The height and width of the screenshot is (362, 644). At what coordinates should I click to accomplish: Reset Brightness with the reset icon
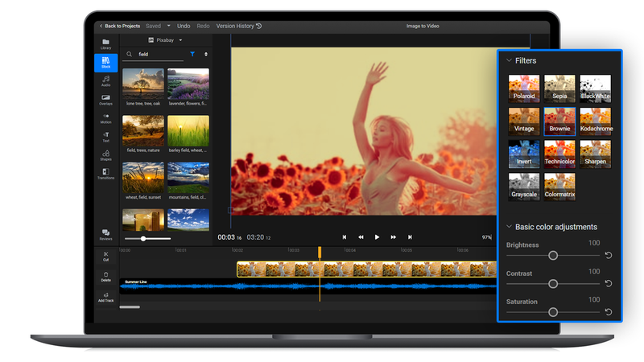[609, 255]
